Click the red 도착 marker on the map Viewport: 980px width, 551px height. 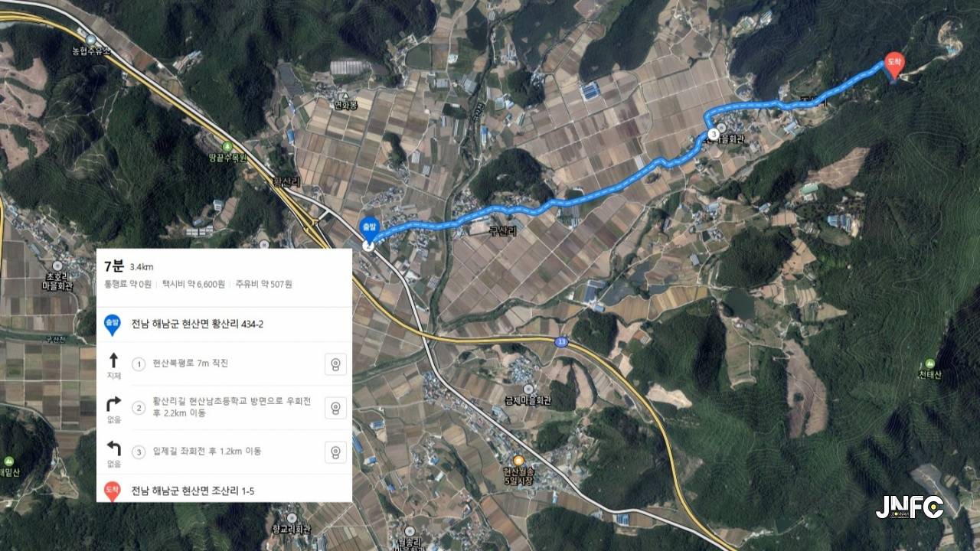(893, 65)
